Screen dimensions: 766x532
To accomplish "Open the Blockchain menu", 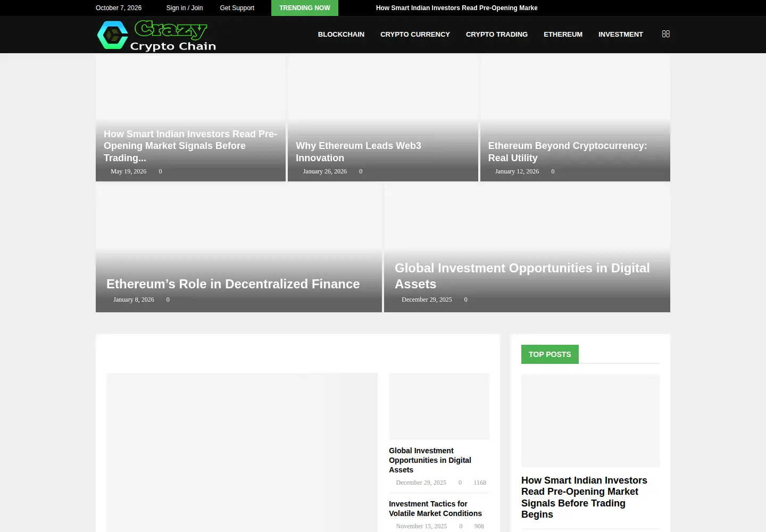I will click(x=341, y=35).
